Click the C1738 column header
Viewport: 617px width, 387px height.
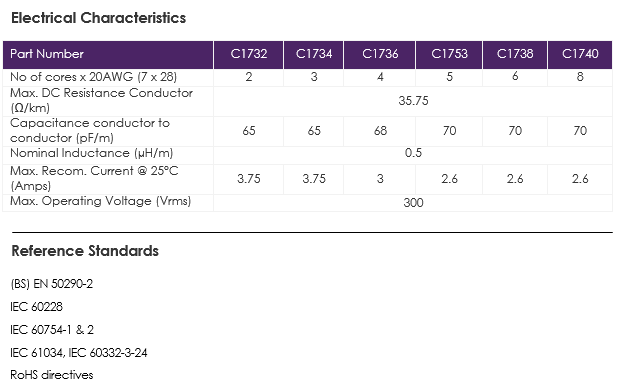[x=515, y=54]
